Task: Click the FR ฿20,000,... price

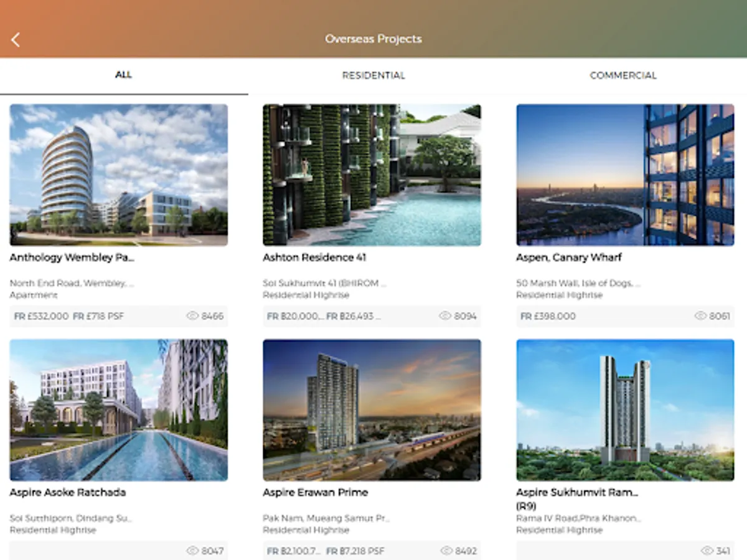Action: pyautogui.click(x=295, y=316)
